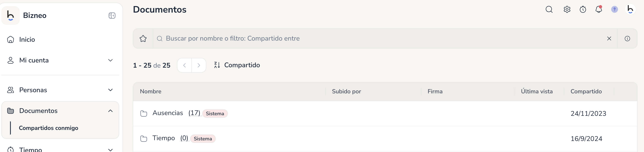The width and height of the screenshot is (644, 152).
Task: Clear the search field with the X
Action: pyautogui.click(x=609, y=39)
